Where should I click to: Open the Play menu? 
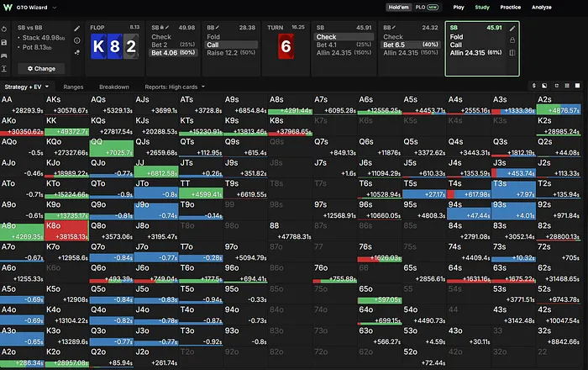click(459, 7)
